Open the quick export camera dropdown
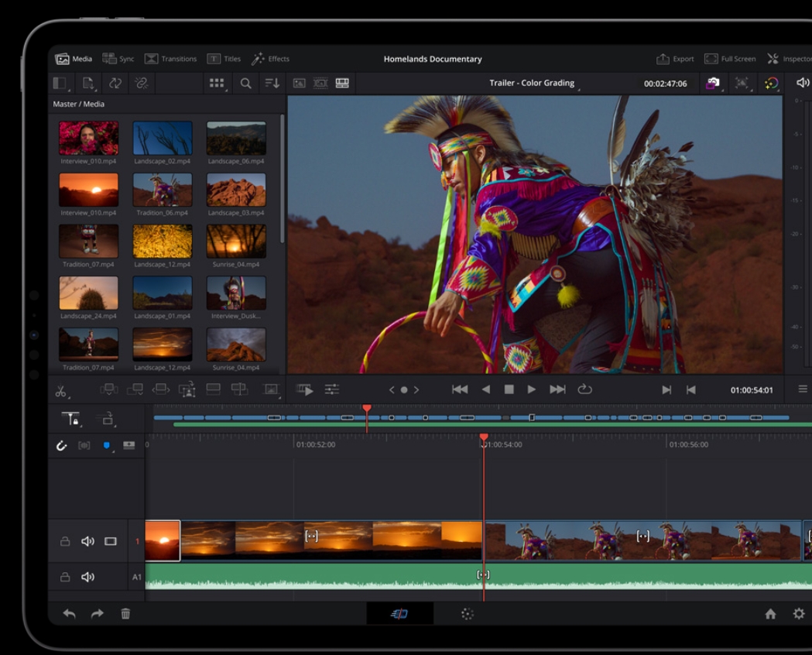This screenshot has width=812, height=655. point(714,84)
